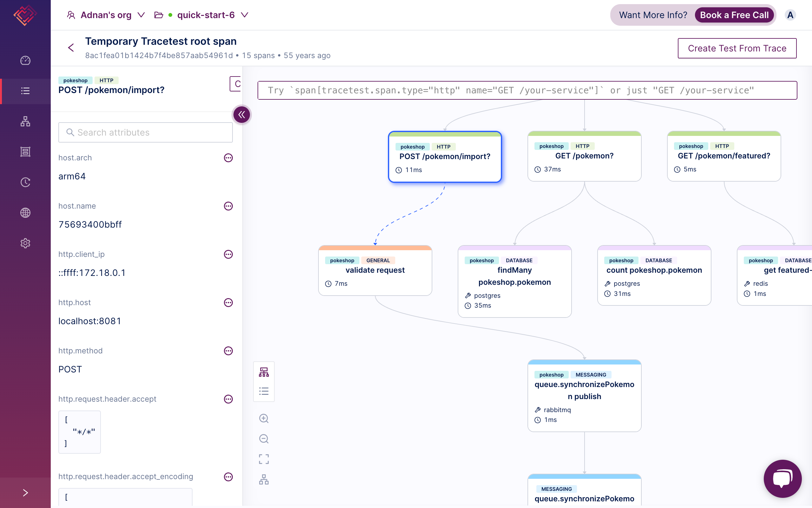
Task: Focus the span selector query input
Action: pos(527,90)
